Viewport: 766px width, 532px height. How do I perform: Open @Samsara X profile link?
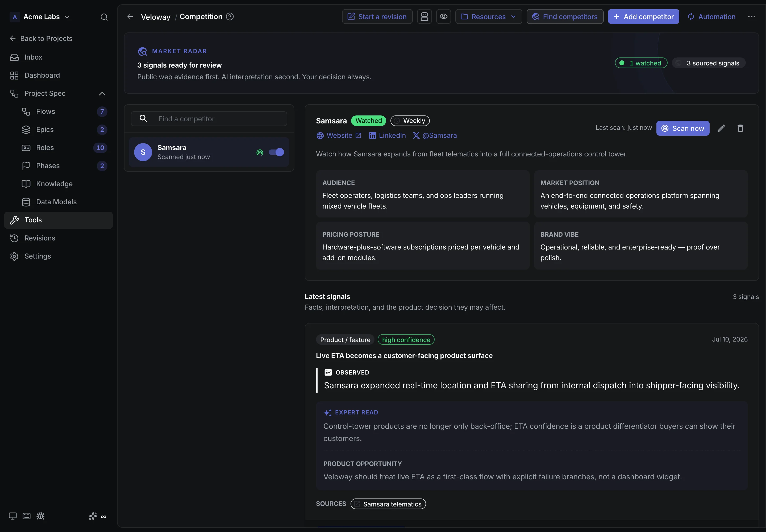pyautogui.click(x=435, y=135)
